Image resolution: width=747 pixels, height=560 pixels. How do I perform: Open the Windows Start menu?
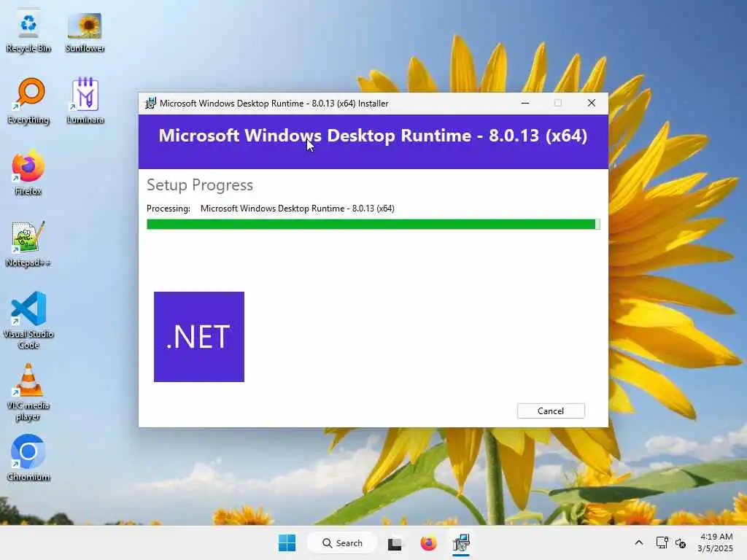pyautogui.click(x=287, y=542)
